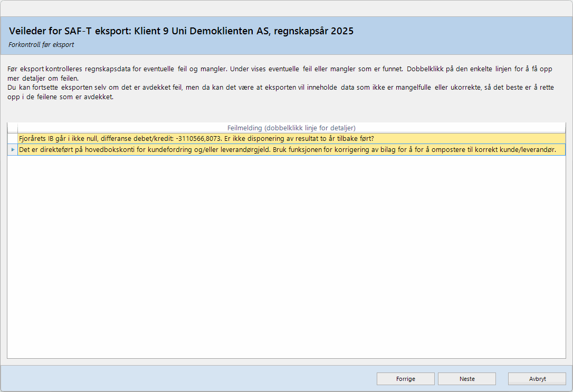Click the 'Forkontroll før eksport' subtitle
Screen dimensions: 573x392
41,45
